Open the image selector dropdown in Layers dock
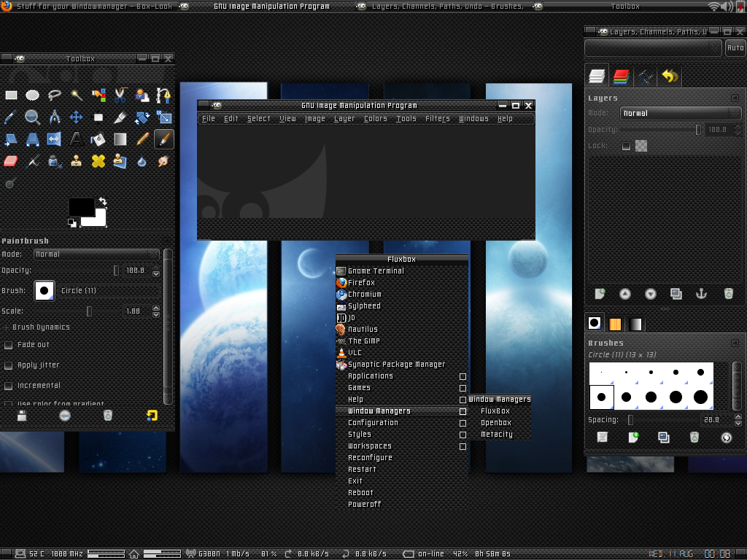 click(653, 48)
